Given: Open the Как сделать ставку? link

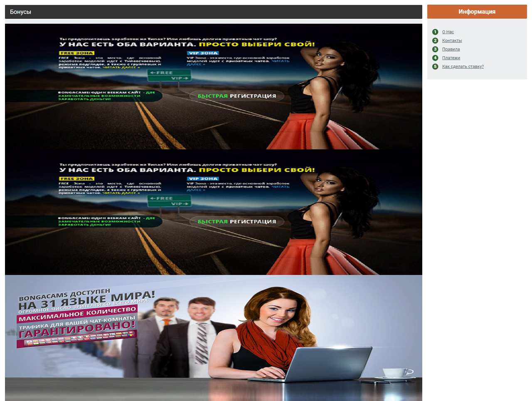Looking at the screenshot, I should 463,67.
